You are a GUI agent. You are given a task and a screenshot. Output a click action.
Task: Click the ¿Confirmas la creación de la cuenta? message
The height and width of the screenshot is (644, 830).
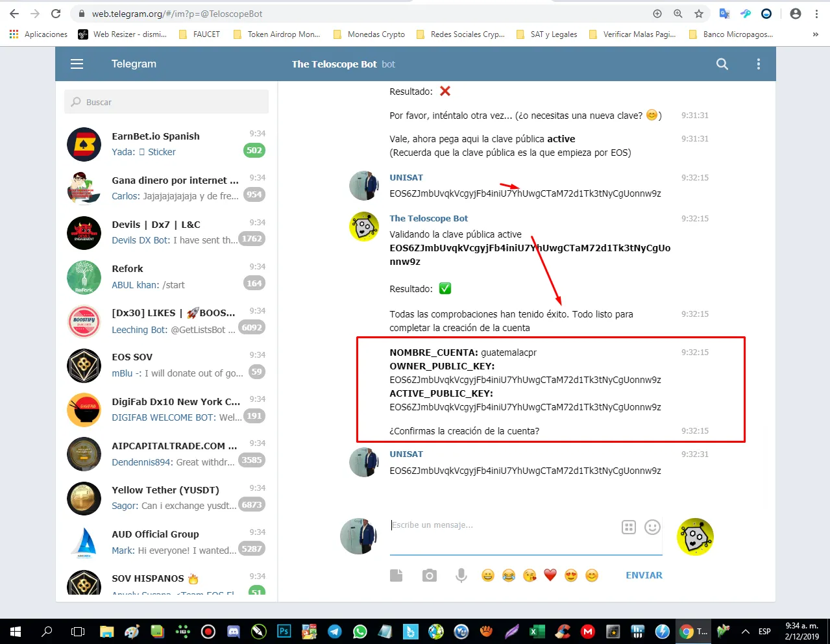pos(464,431)
